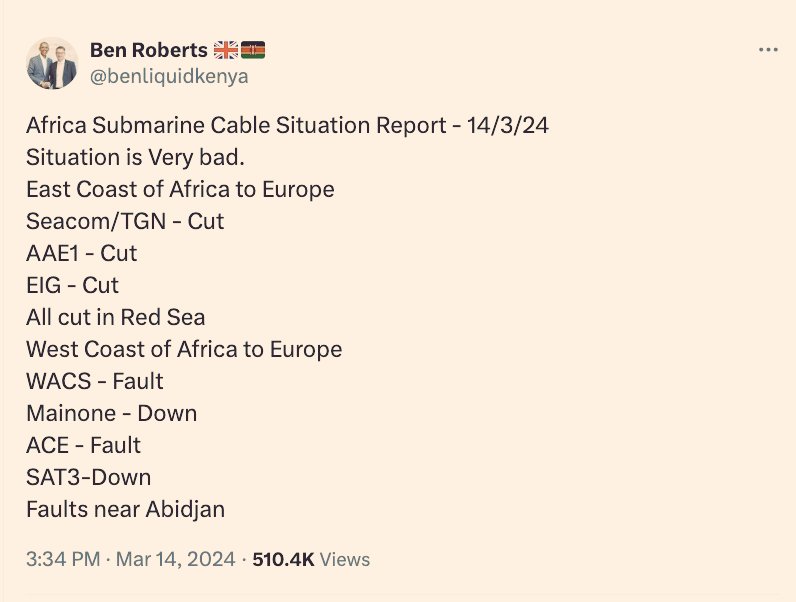
Task: Click the Mar 14, 2024 date
Action: click(x=176, y=559)
